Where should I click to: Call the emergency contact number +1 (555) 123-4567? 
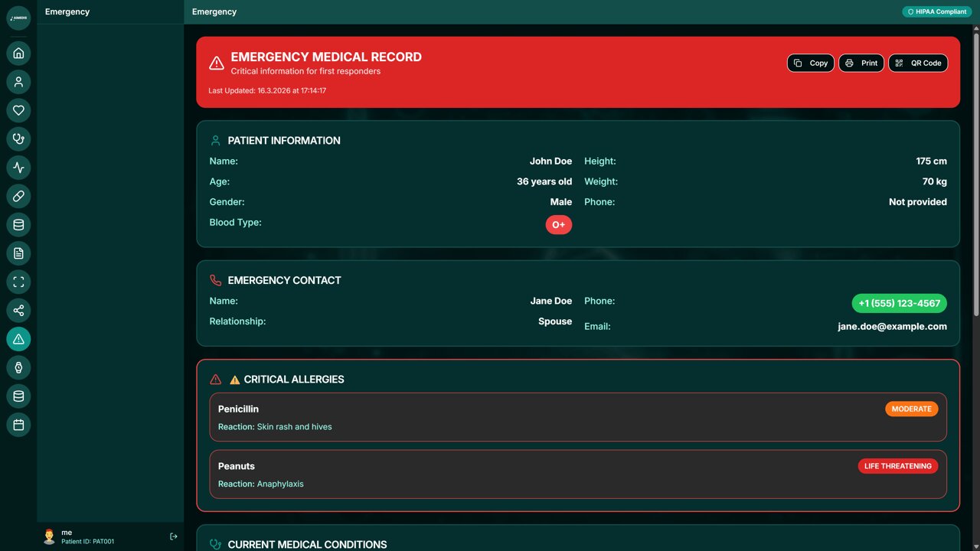(900, 304)
